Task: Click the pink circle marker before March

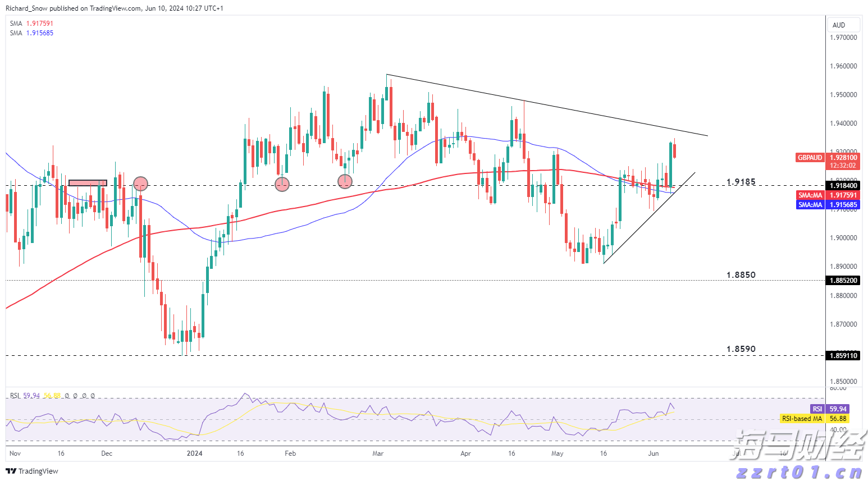Action: click(x=345, y=181)
